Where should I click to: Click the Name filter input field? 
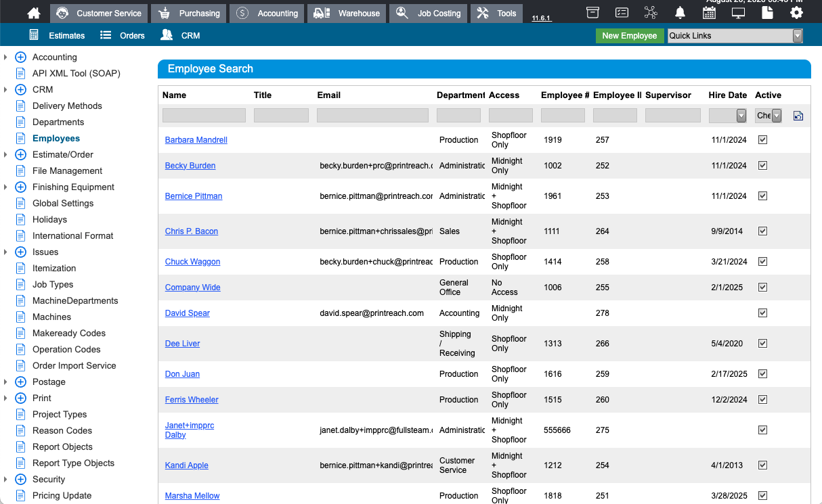point(204,116)
